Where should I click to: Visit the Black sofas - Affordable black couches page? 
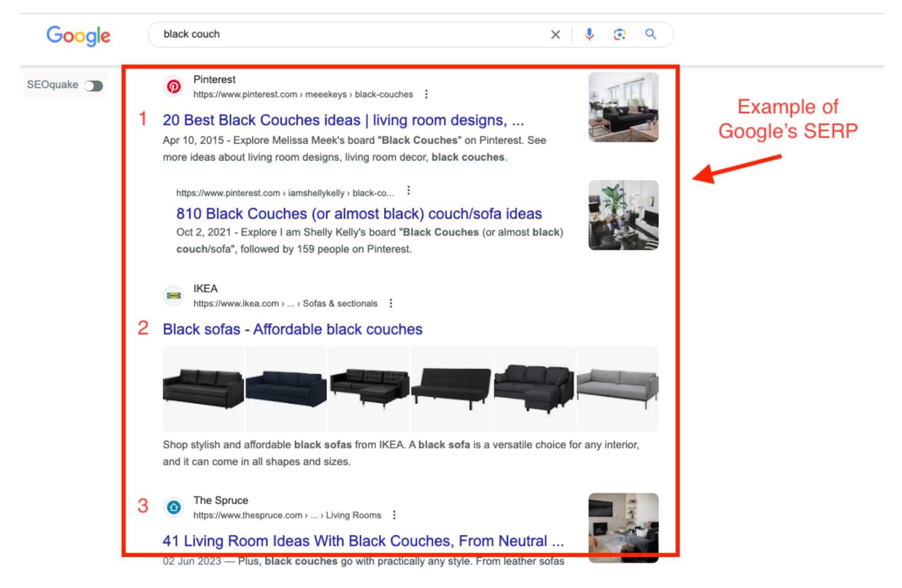point(292,329)
